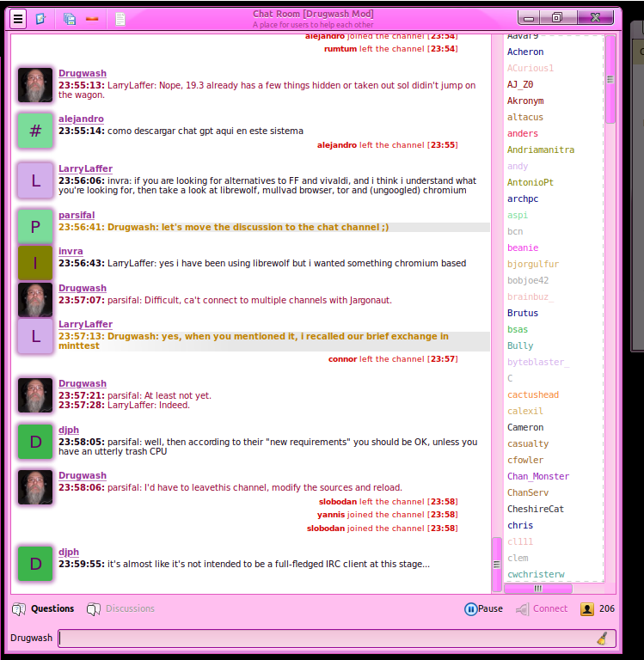Select ChanServ in the user list

click(x=528, y=493)
